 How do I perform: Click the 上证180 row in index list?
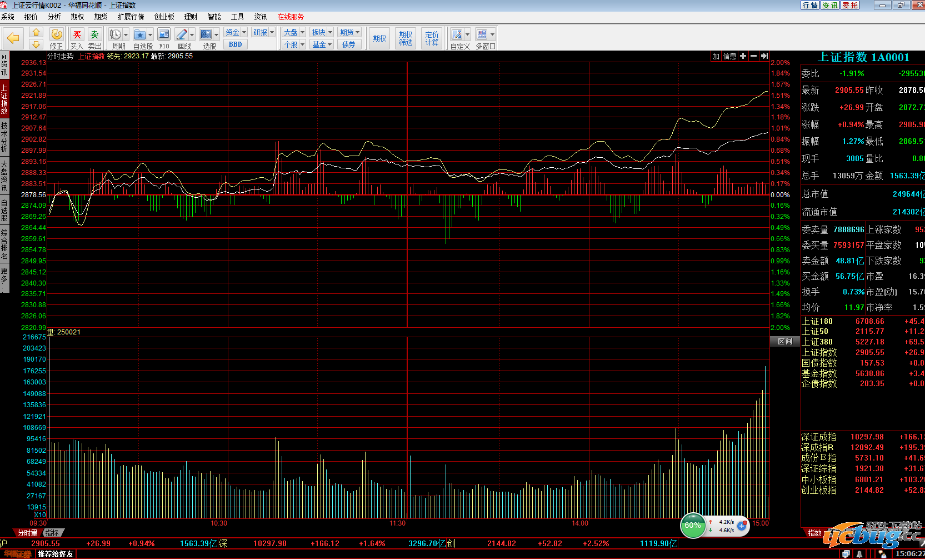tap(863, 321)
